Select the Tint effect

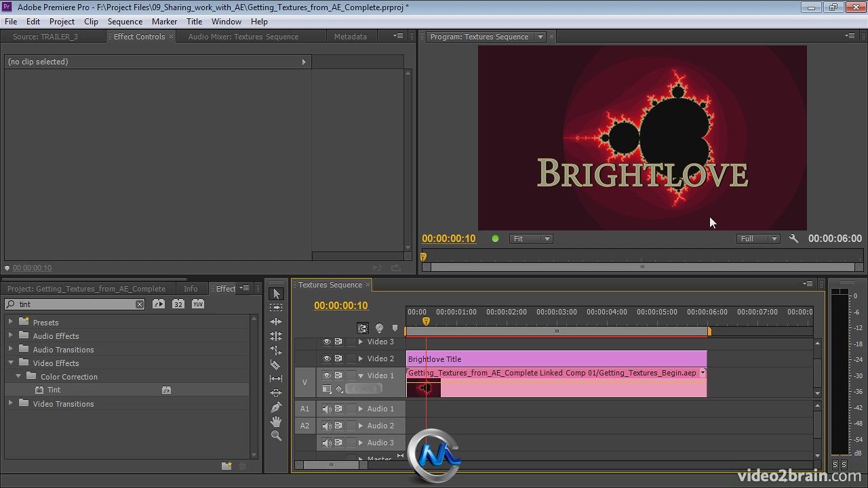[x=54, y=390]
